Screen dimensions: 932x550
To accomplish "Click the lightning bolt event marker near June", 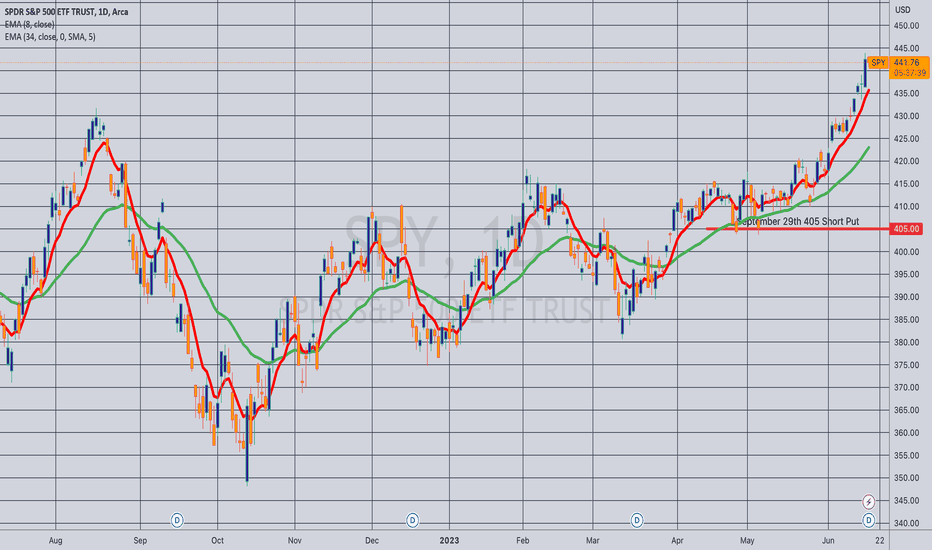I will coord(868,501).
